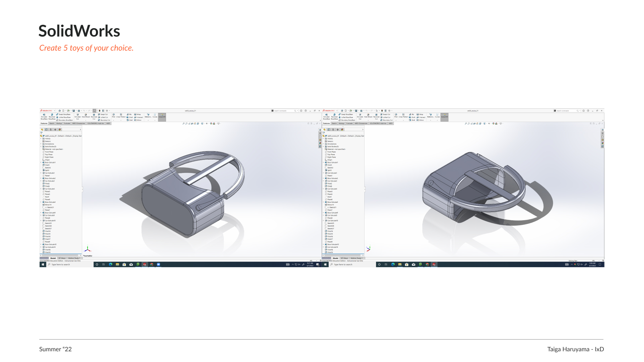Toggle Instant3D button in right window
Image resolution: width=644 pixels, height=362 pixels.
coord(444,116)
